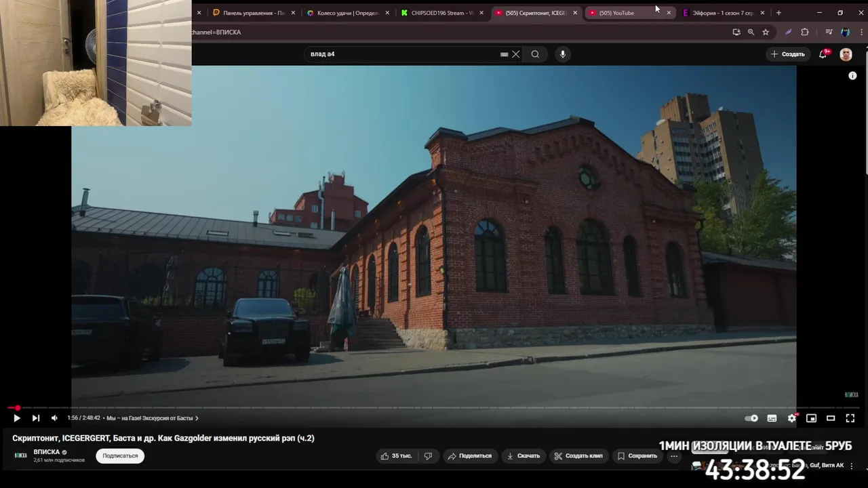This screenshot has height=488, width=868.
Task: Click the Создать create button
Action: pos(787,54)
